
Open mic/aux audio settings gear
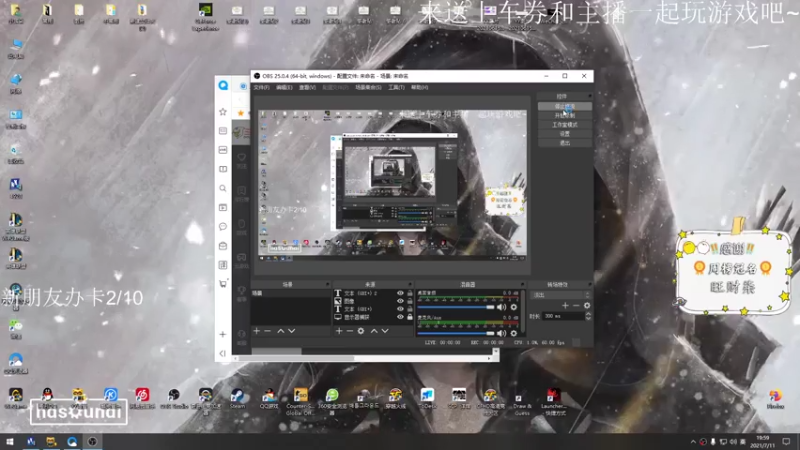(514, 333)
